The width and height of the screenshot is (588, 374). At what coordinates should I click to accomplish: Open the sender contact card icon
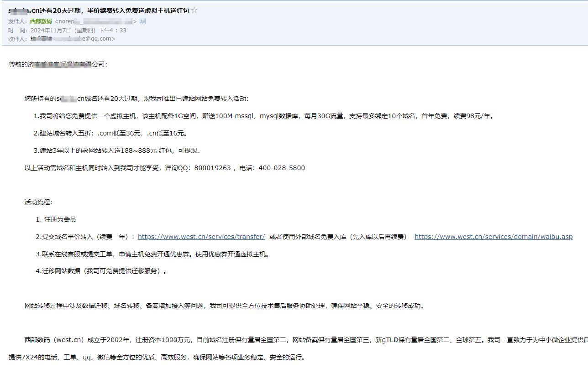[x=142, y=21]
